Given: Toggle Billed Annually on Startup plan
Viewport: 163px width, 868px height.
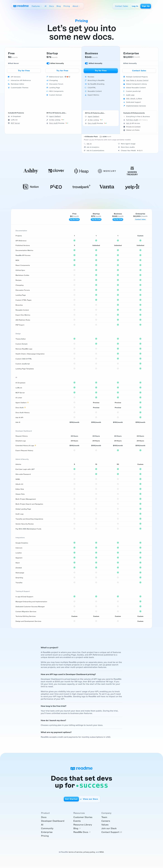Looking at the screenshot, I should [48, 63].
